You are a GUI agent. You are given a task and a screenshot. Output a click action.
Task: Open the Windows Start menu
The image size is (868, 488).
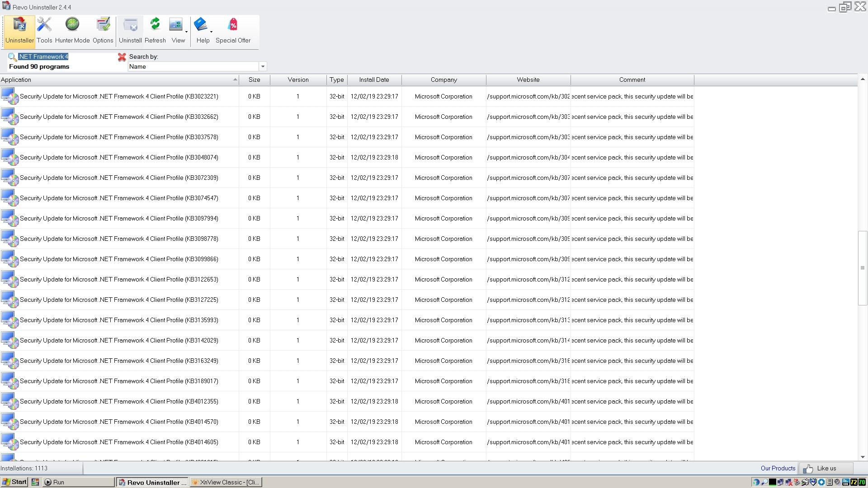coord(14,482)
